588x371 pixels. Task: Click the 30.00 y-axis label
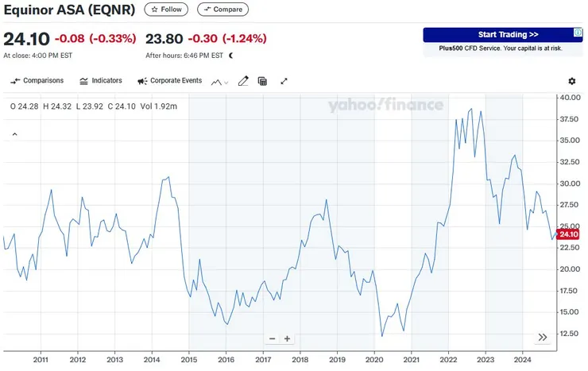571,184
